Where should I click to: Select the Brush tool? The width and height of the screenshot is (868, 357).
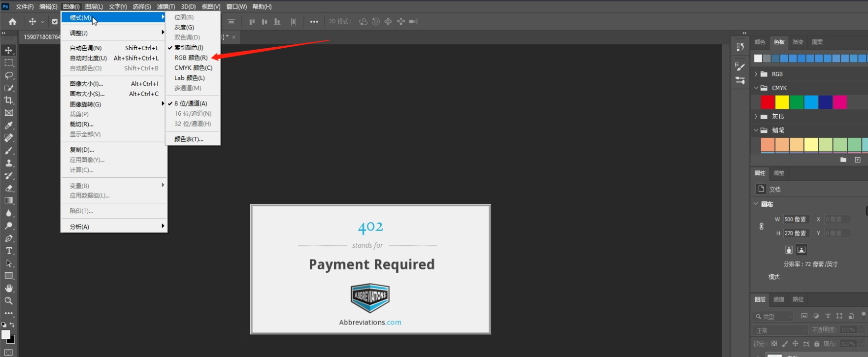[x=9, y=151]
